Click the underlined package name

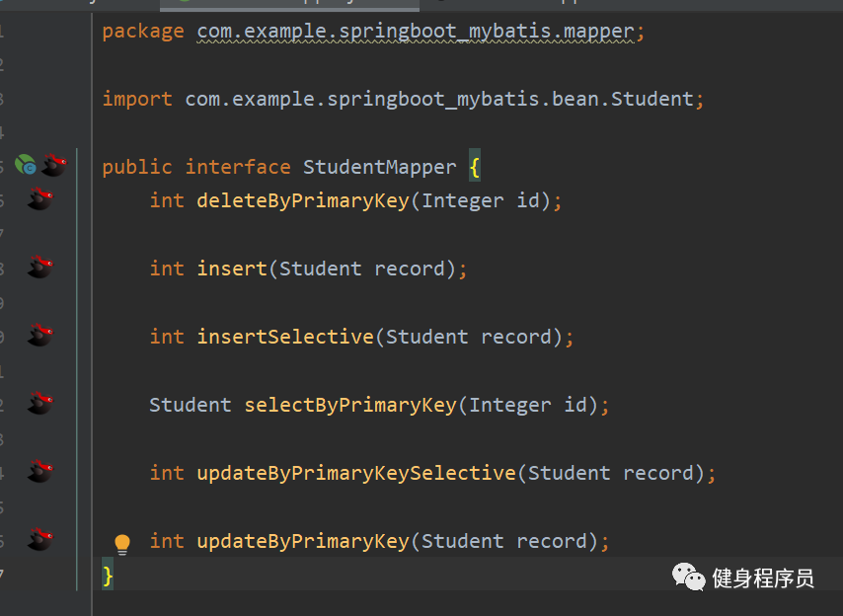(416, 32)
